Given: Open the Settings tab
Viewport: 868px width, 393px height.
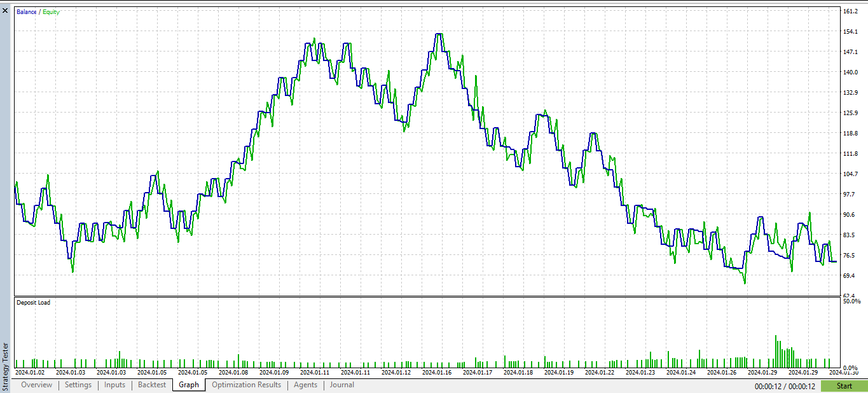Looking at the screenshot, I should tap(78, 385).
